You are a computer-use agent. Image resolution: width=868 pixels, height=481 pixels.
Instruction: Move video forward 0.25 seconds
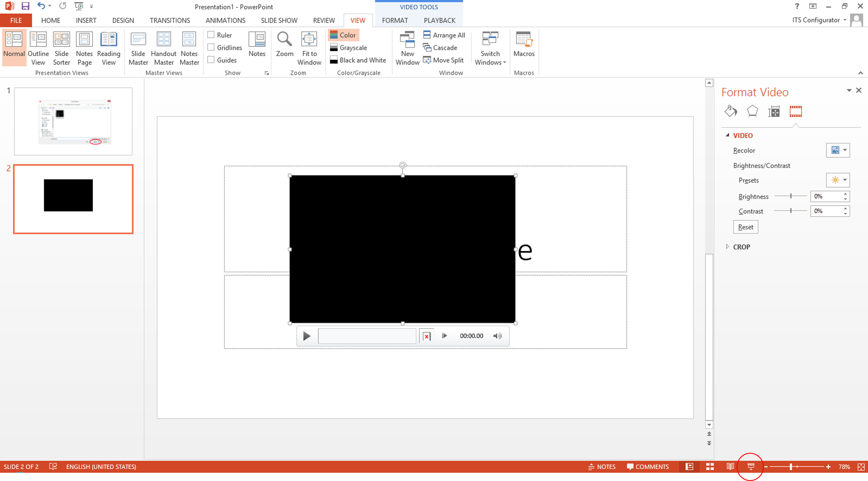[x=444, y=336]
